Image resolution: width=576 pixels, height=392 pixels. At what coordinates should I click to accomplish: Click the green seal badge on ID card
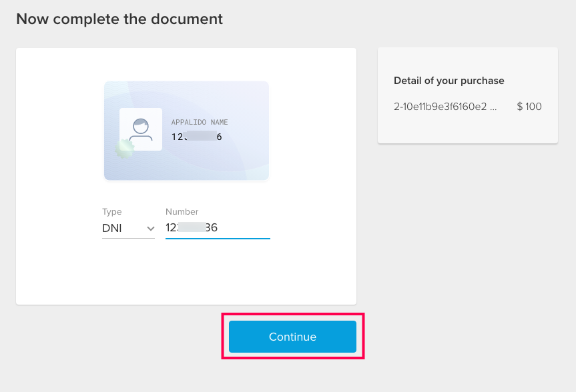pos(124,148)
